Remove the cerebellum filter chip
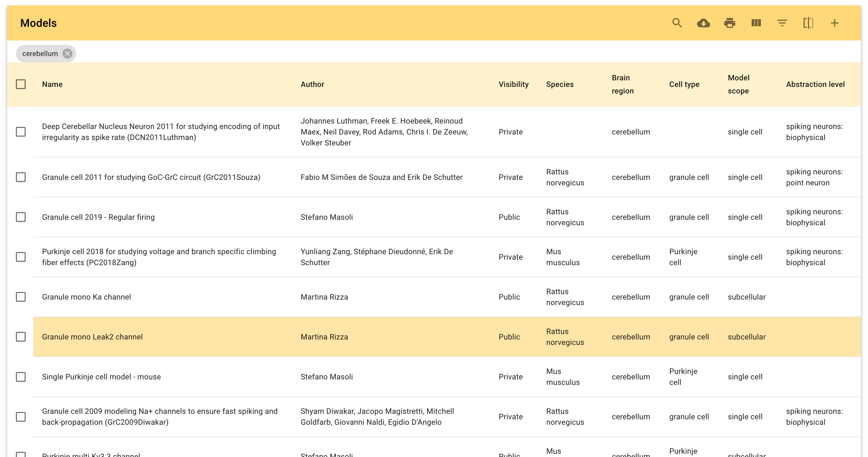This screenshot has height=457, width=868. (x=67, y=54)
